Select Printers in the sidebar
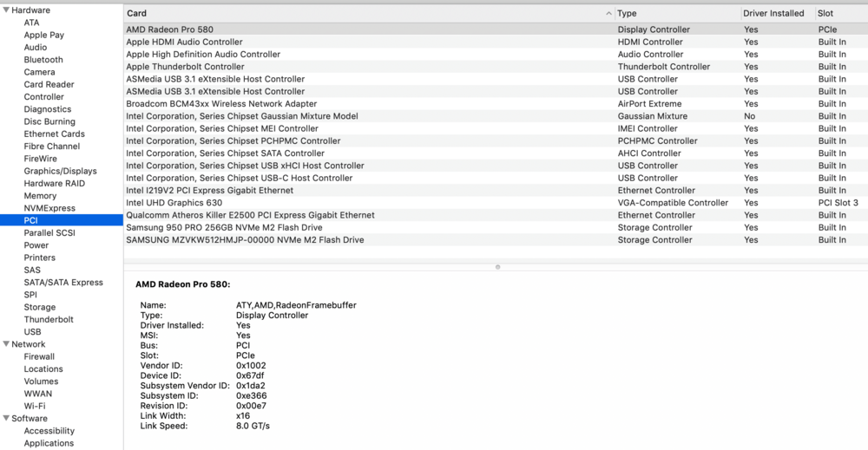Image resolution: width=868 pixels, height=450 pixels. tap(39, 258)
